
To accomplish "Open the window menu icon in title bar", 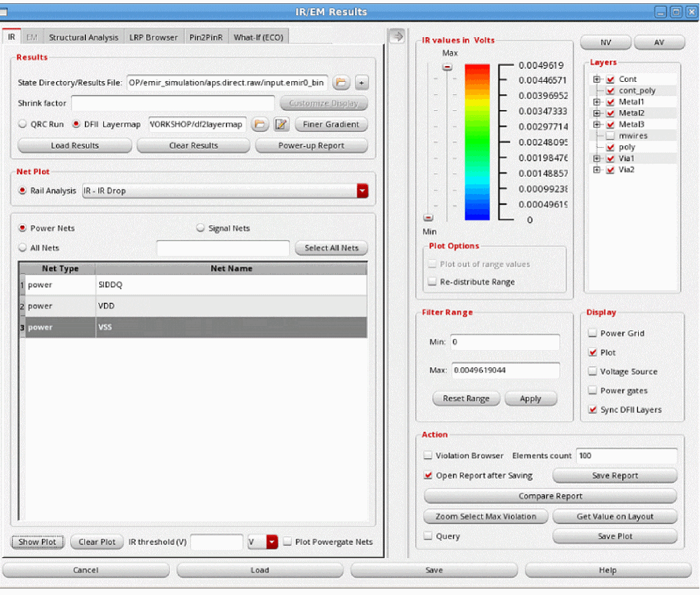I will click(5, 12).
